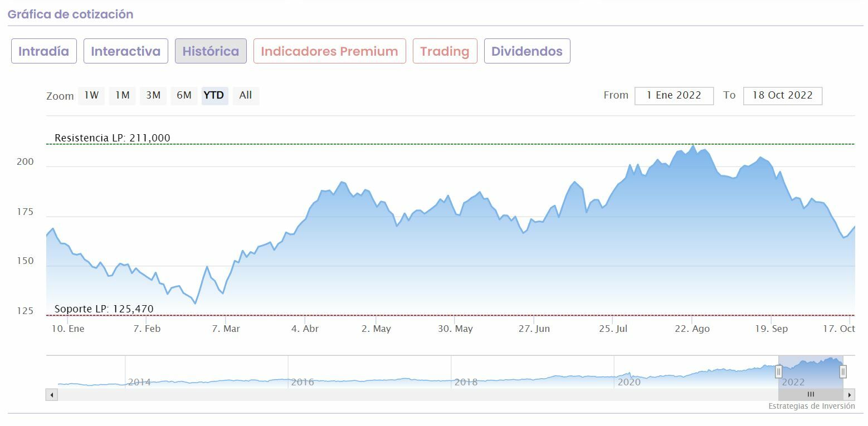This screenshot has width=868, height=426.
Task: Choose the 3M zoom range
Action: coord(153,95)
